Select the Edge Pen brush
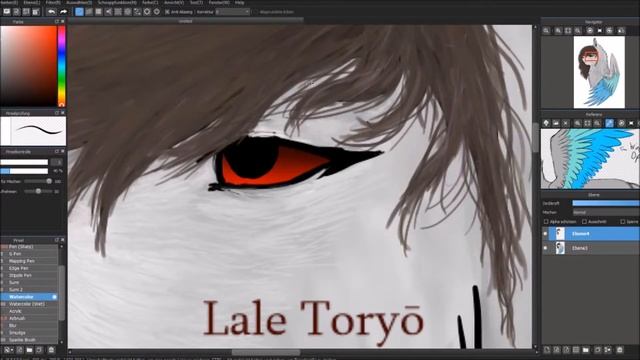The width and height of the screenshot is (640, 360). click(29, 268)
